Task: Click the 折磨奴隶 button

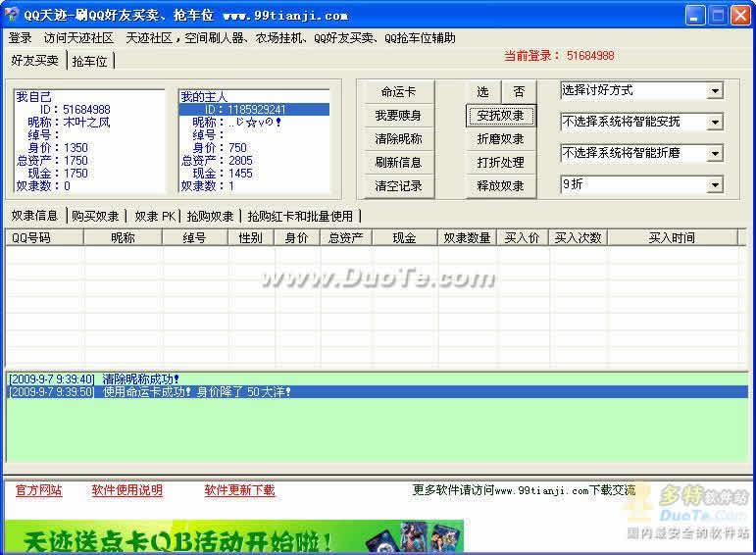Action: click(501, 139)
